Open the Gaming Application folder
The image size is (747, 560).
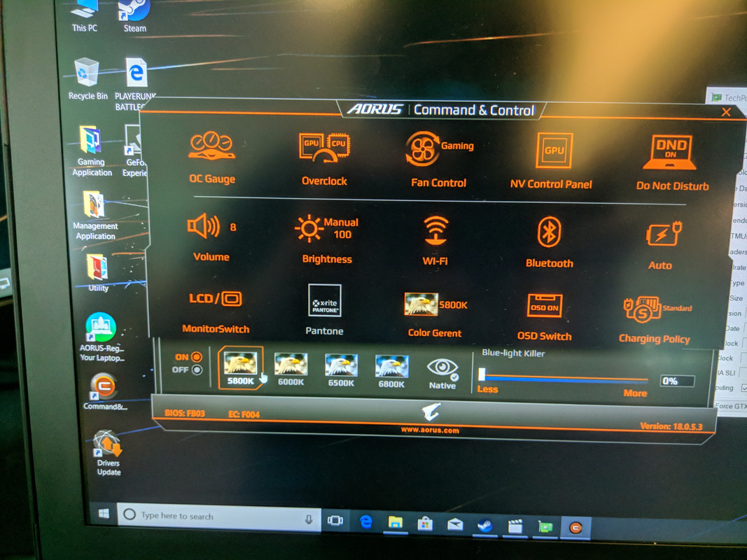(92, 151)
